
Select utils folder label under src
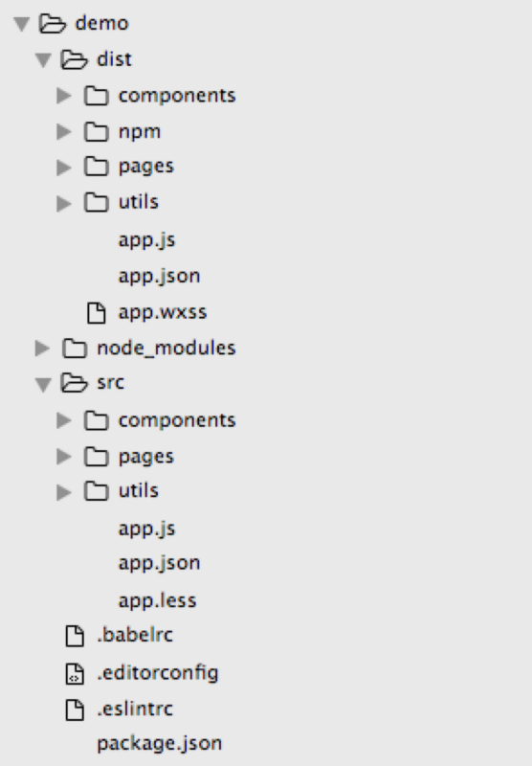pyautogui.click(x=139, y=490)
